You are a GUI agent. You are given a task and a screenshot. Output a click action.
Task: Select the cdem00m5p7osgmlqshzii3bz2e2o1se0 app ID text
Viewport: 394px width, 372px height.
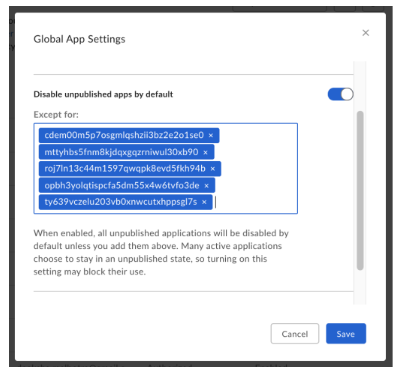[x=124, y=135]
